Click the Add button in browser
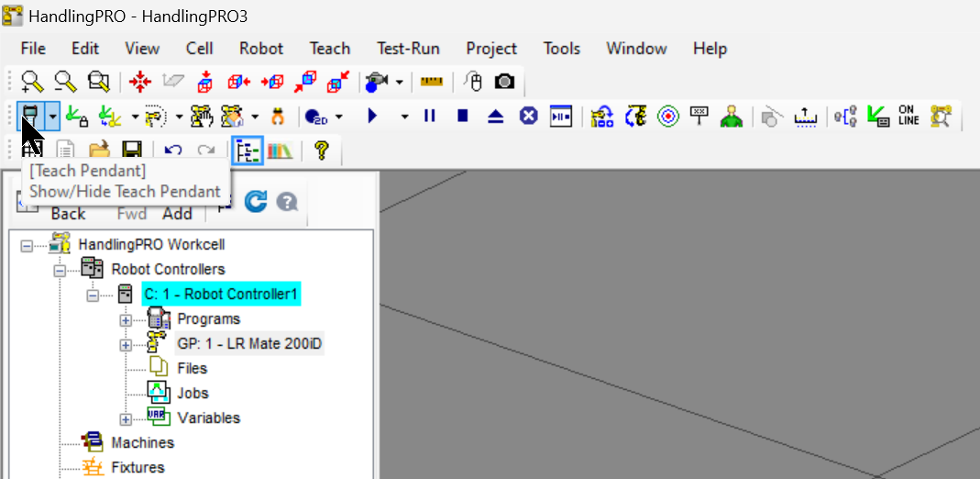This screenshot has height=479, width=980. tap(178, 213)
